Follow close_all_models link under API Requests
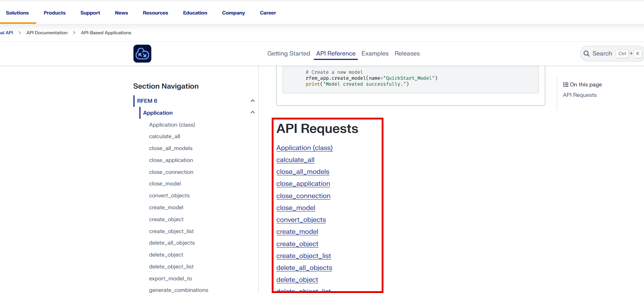The image size is (644, 293). [x=303, y=172]
